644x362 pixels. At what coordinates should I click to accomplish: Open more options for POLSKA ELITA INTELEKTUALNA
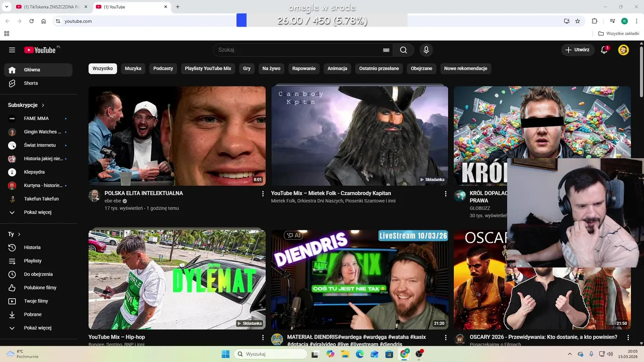(x=263, y=194)
